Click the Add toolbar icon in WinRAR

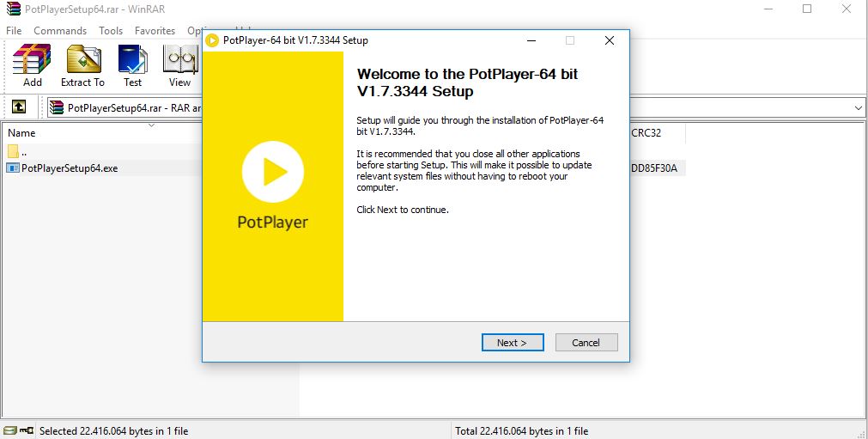(x=32, y=65)
